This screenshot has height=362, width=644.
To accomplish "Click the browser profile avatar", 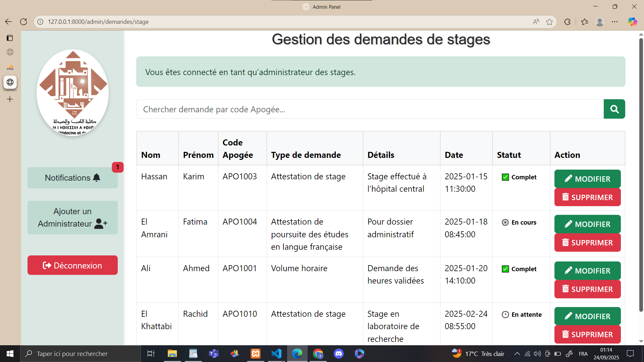I will tap(600, 22).
